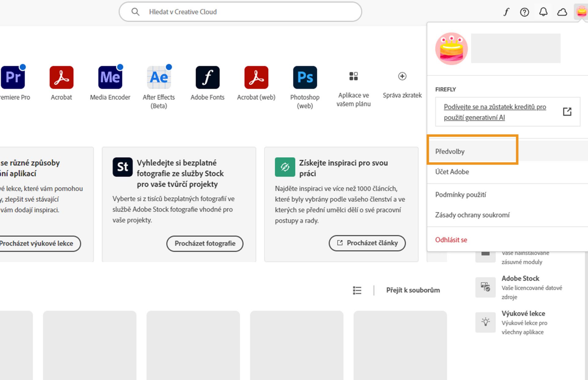Open the Firefly generative AI credits link
Viewport: 588px width, 380px height.
pos(495,112)
